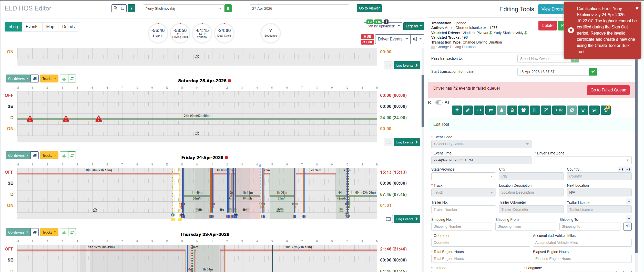Image resolution: width=644 pixels, height=272 pixels.
Task: Switch to the Map tab
Action: coord(50,27)
